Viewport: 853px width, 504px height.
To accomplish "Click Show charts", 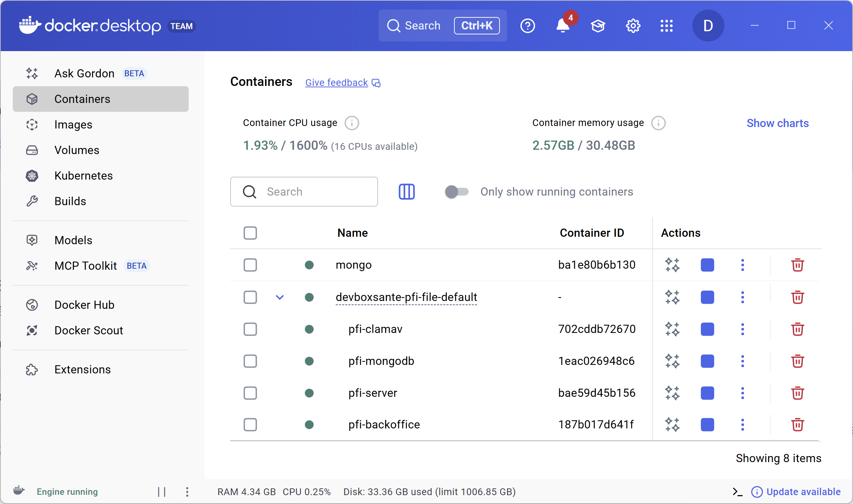I will point(777,123).
